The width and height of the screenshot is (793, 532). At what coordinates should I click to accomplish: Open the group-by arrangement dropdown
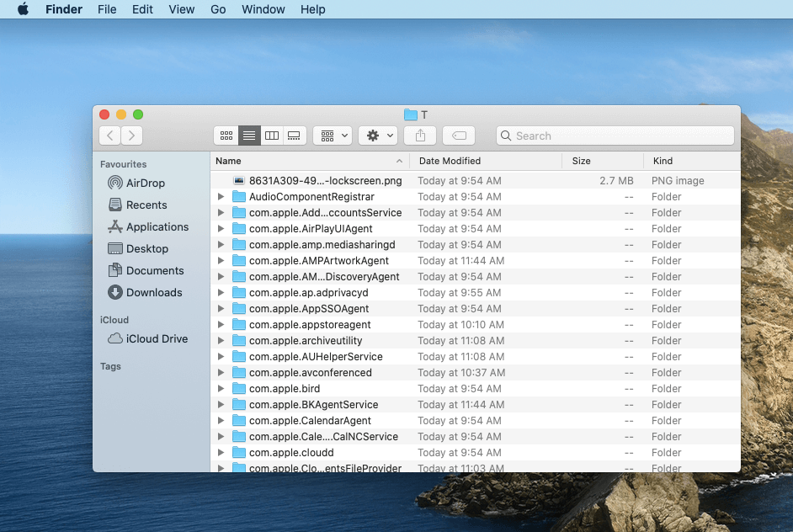pos(333,136)
